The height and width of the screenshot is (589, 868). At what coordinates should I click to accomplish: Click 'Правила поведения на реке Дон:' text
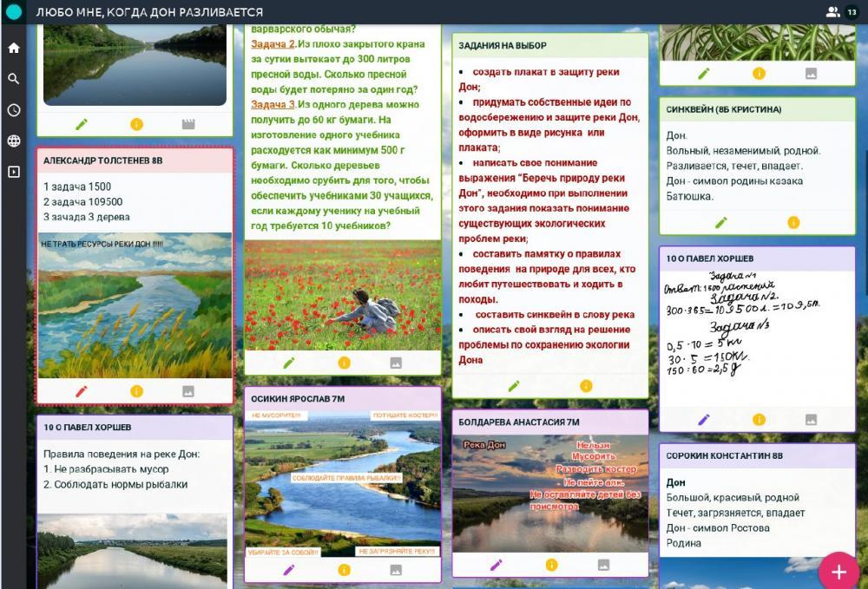(122, 454)
